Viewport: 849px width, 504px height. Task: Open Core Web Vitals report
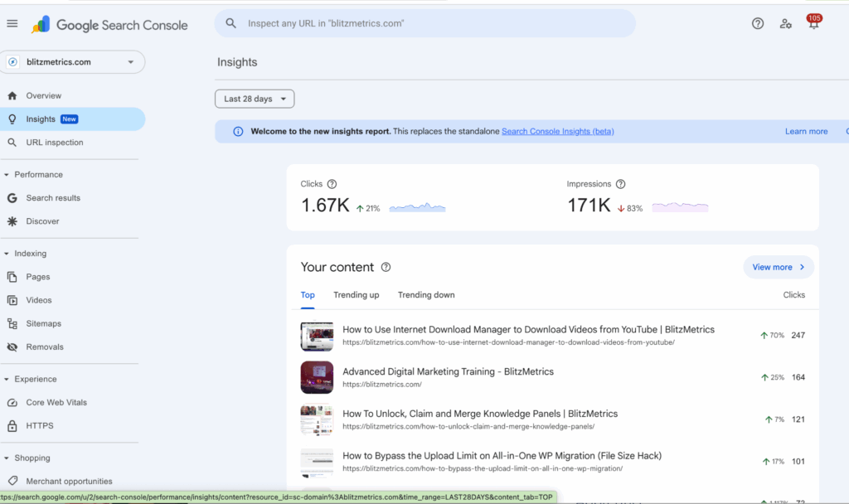pos(56,403)
